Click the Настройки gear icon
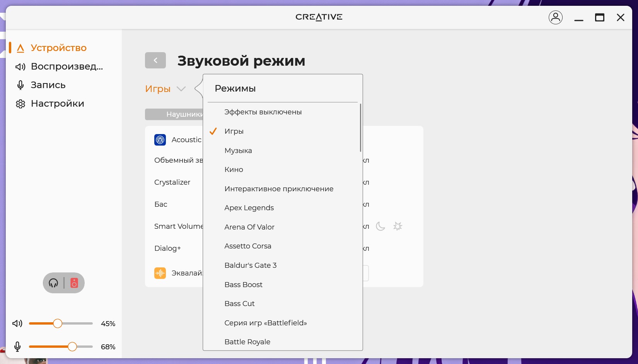The width and height of the screenshot is (638, 364). click(x=20, y=104)
